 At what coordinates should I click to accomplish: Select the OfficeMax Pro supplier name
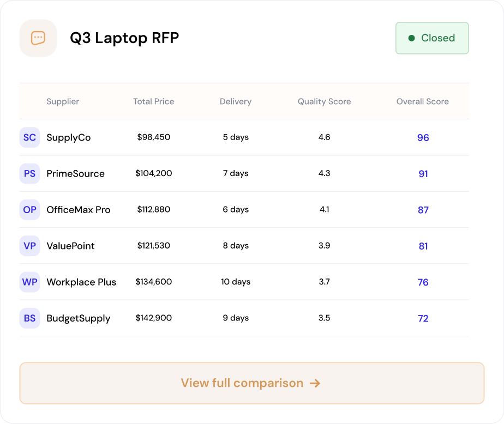(x=79, y=210)
